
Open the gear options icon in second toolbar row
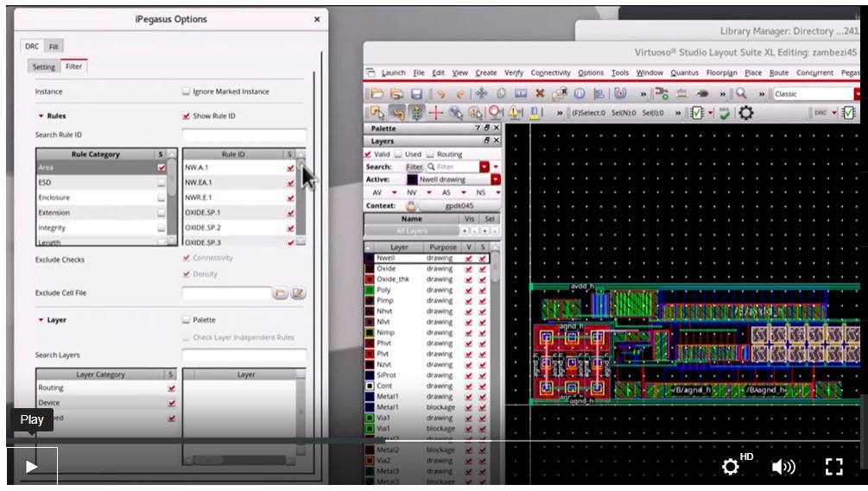pyautogui.click(x=745, y=113)
